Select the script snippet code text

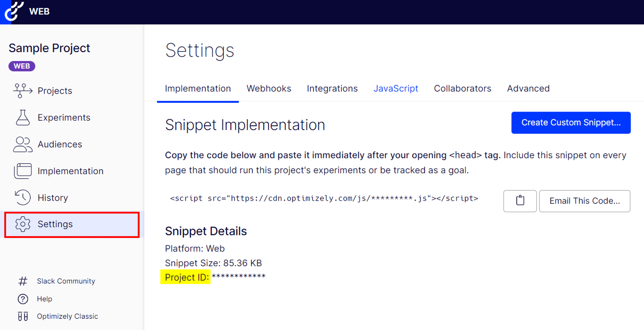[x=324, y=199]
